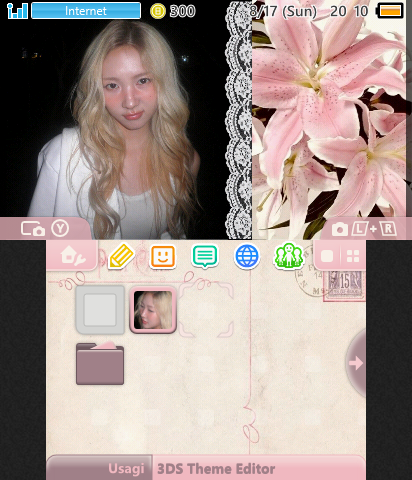Select the blonde portrait app tile
This screenshot has height=480, width=412.
click(153, 310)
